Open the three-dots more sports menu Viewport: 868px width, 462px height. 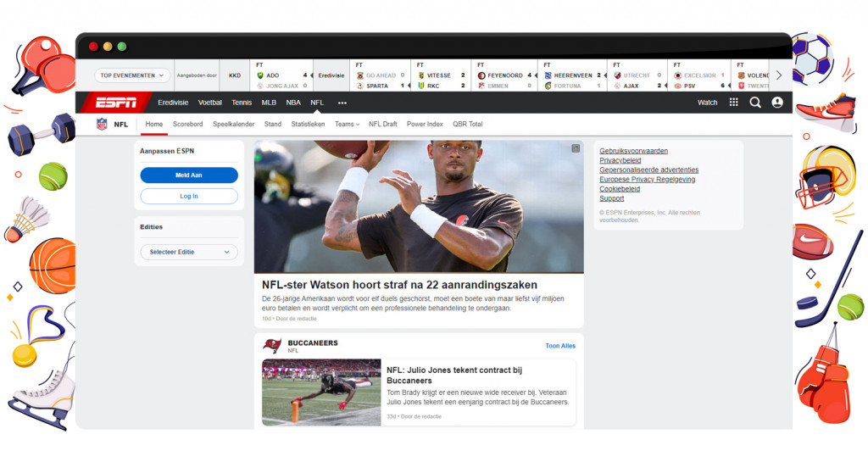[x=342, y=103]
